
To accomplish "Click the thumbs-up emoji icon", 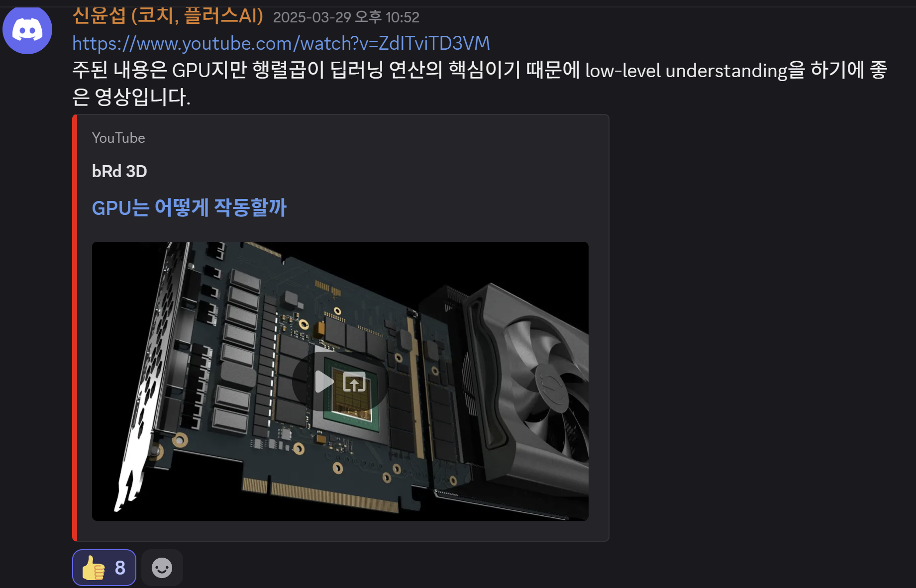I will [94, 568].
